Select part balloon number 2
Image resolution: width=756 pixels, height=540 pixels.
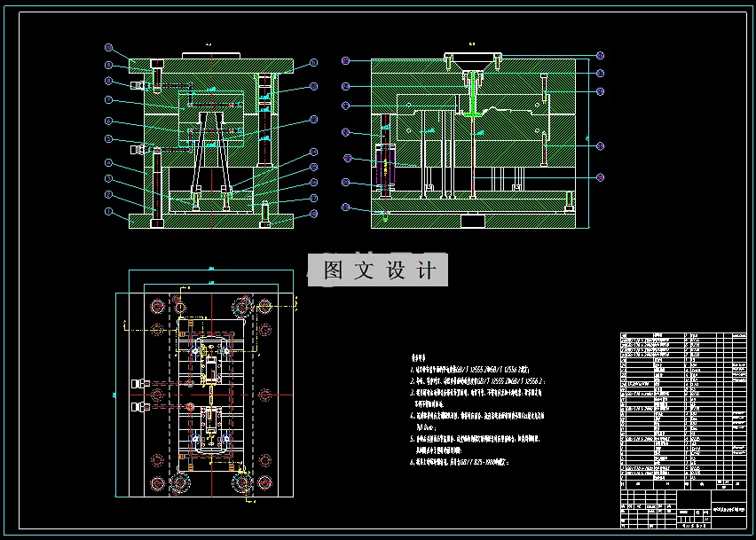click(108, 194)
